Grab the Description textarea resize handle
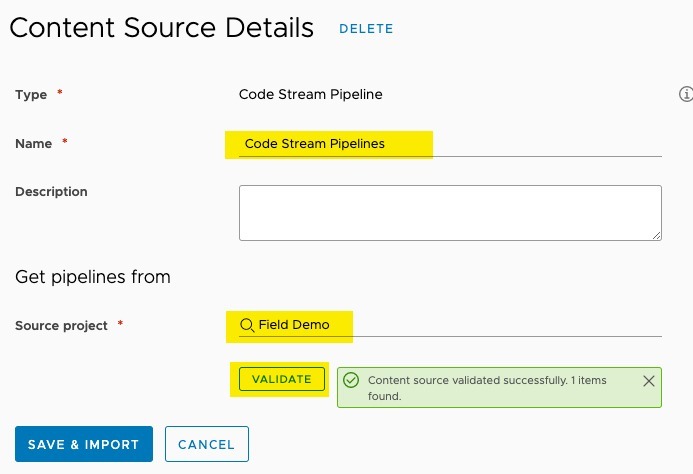 pyautogui.click(x=657, y=236)
